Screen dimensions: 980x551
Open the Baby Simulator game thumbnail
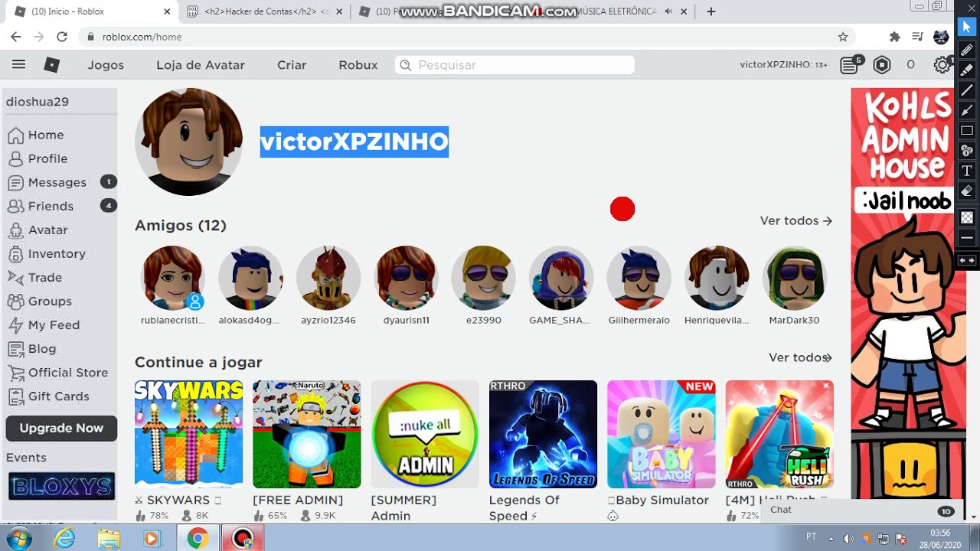pyautogui.click(x=661, y=434)
